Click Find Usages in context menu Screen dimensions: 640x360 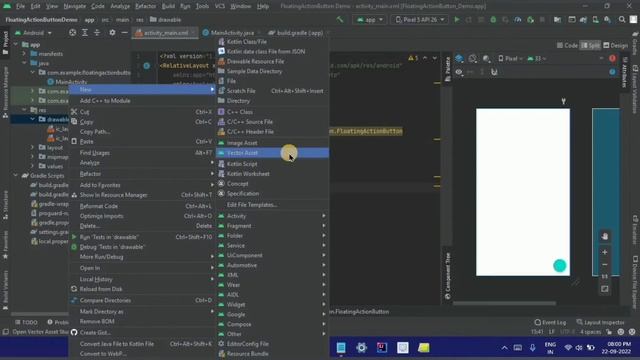coord(142,153)
